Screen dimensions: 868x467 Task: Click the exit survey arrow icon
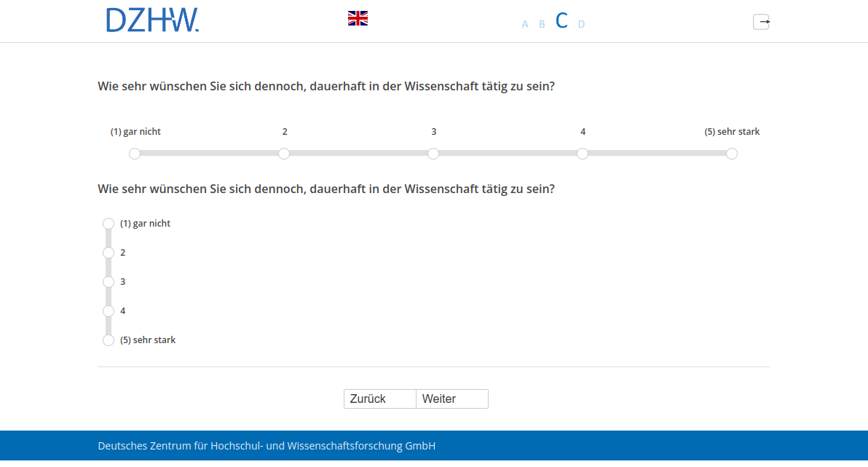761,22
